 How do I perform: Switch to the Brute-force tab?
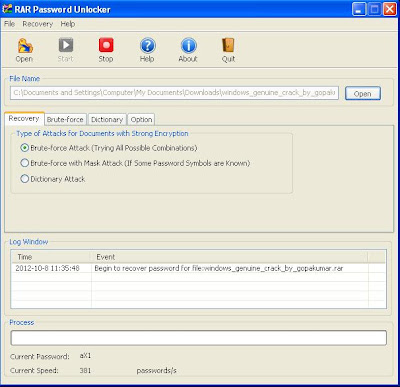pos(65,119)
